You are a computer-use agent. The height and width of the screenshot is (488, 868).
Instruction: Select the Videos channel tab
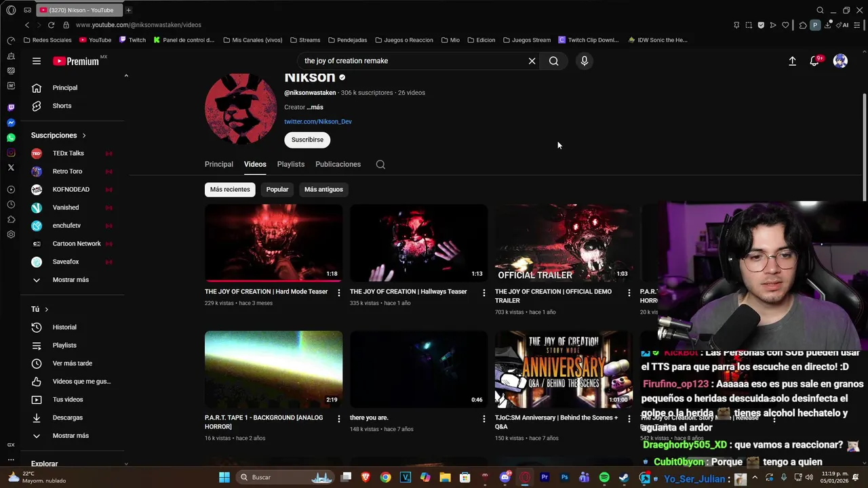(x=255, y=164)
